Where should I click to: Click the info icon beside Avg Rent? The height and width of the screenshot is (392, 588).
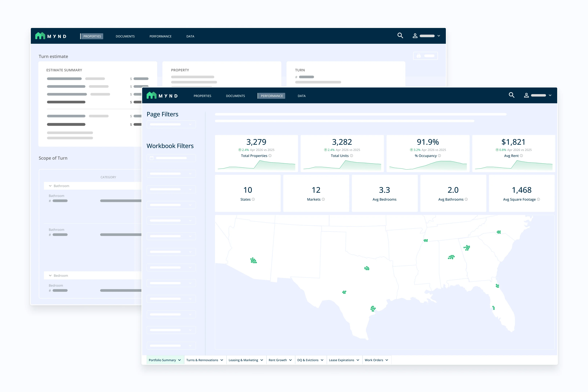[x=521, y=156]
